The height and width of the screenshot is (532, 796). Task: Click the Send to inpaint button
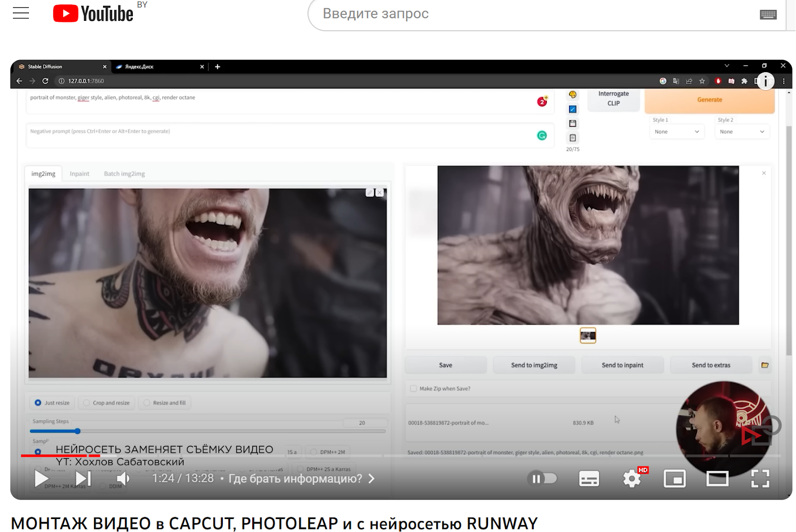pos(622,365)
